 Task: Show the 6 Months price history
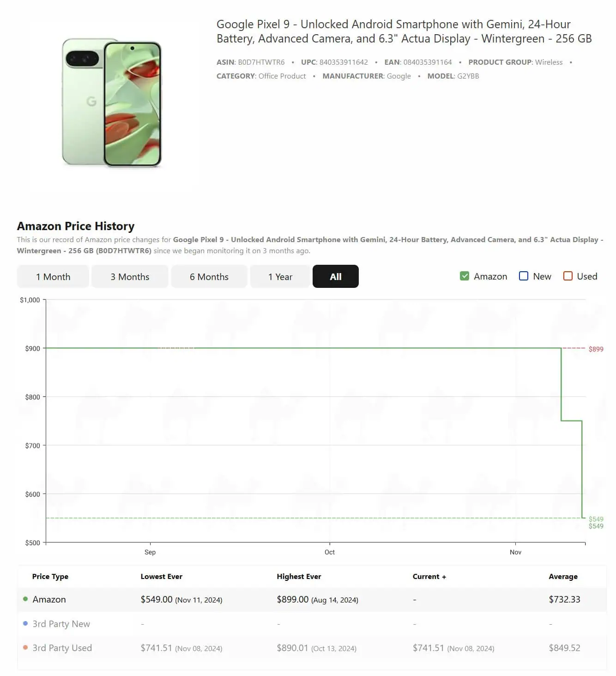[x=209, y=277]
